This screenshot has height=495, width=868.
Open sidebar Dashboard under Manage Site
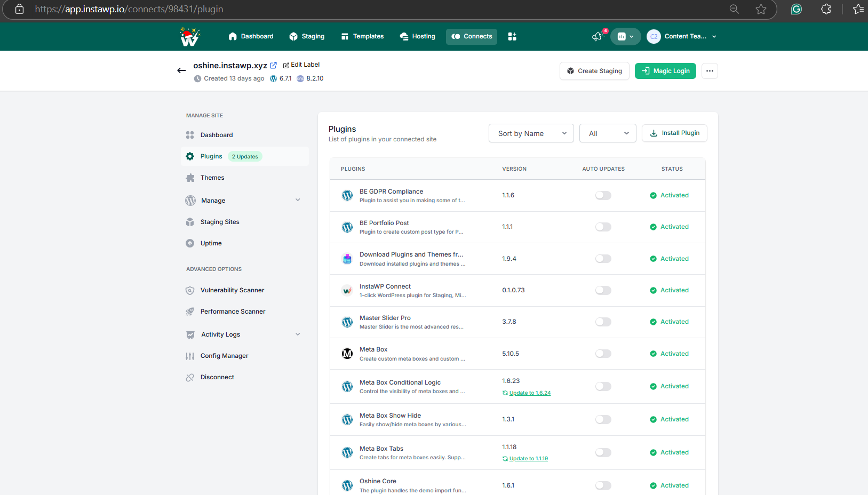[245, 135]
